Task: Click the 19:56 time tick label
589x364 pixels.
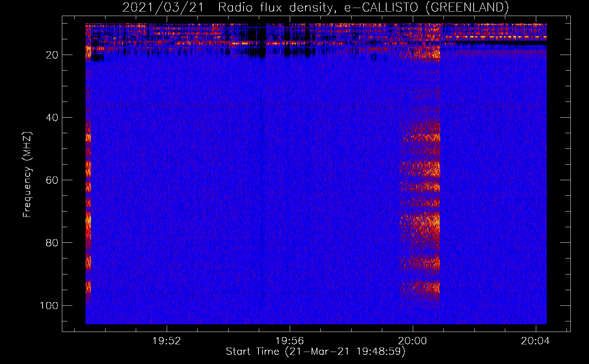Action: tap(289, 341)
